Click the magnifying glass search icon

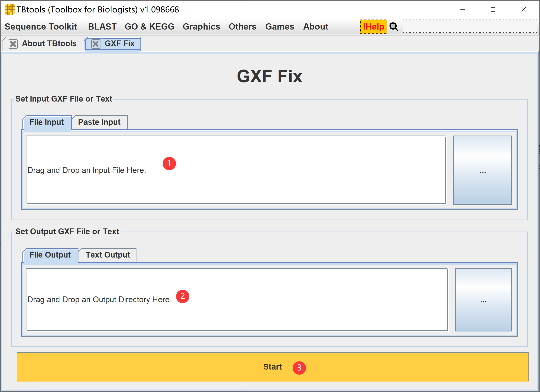coord(393,27)
